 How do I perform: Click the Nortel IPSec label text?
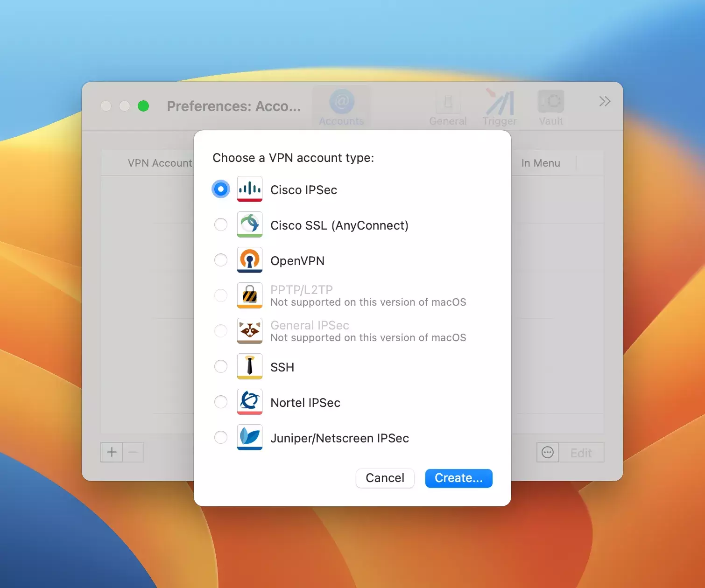tap(305, 403)
